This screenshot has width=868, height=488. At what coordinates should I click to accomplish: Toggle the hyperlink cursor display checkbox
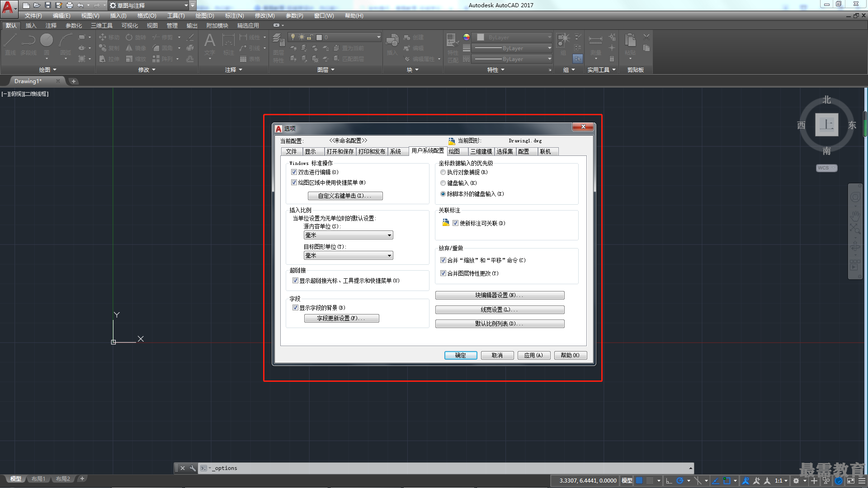[296, 281]
